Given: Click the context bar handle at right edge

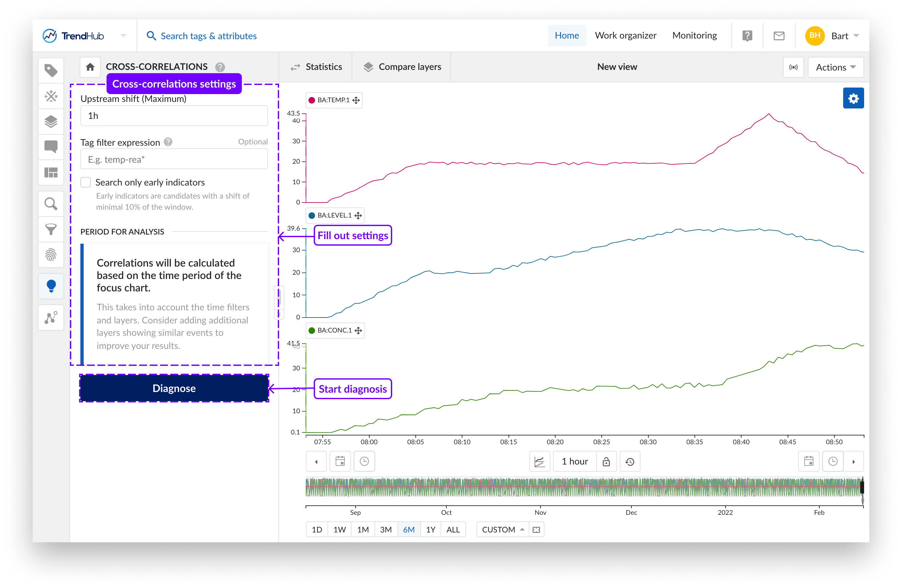Looking at the screenshot, I should pyautogui.click(x=862, y=487).
